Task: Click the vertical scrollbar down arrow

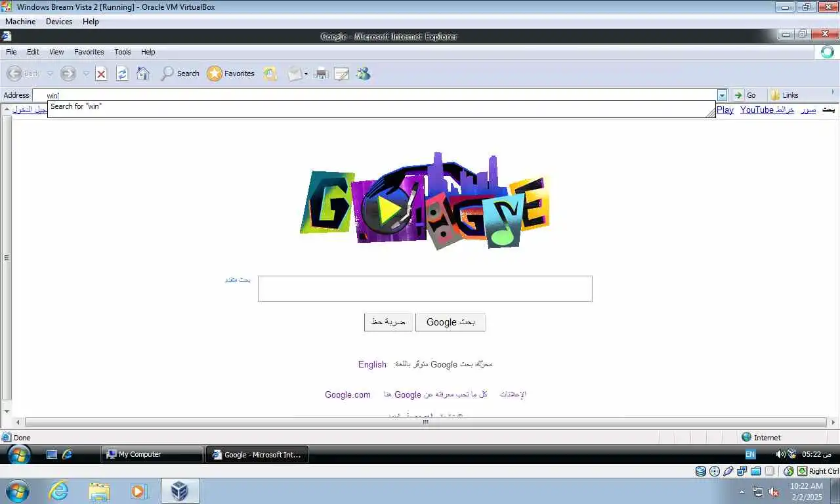Action: 7,411
